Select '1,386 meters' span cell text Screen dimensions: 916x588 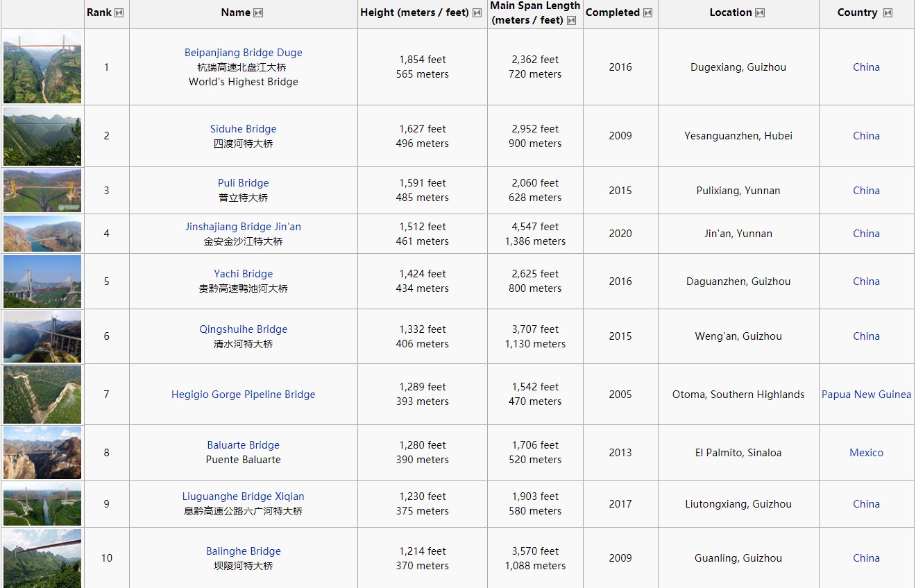pyautogui.click(x=535, y=241)
